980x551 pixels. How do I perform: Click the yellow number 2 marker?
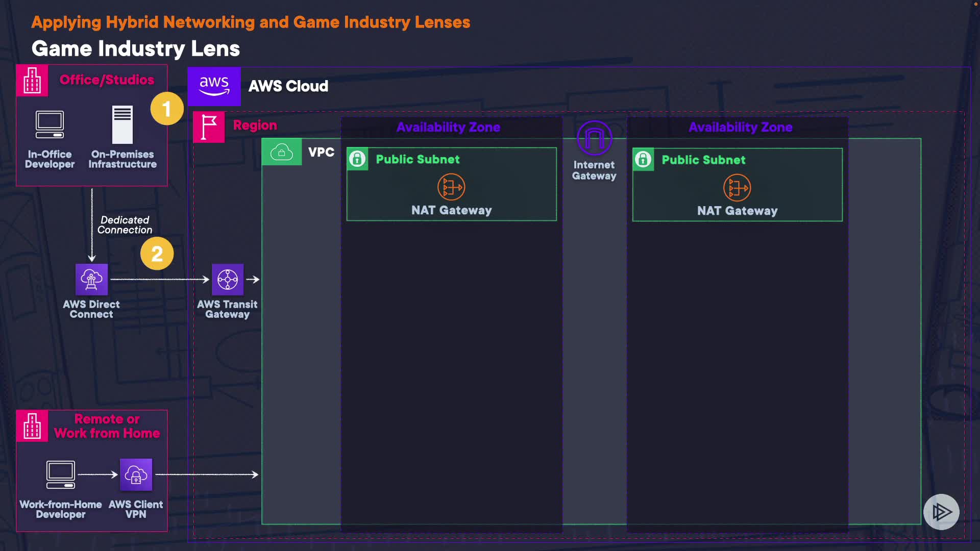[x=157, y=254]
